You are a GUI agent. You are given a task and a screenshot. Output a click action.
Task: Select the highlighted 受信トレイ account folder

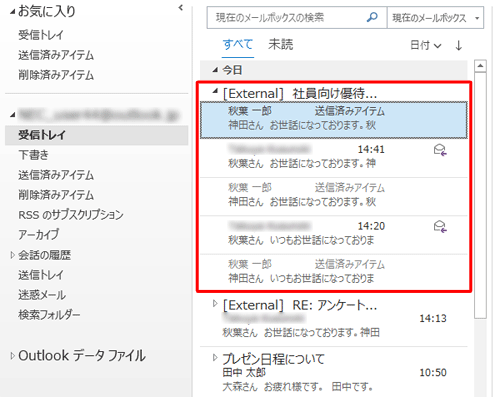(97, 135)
